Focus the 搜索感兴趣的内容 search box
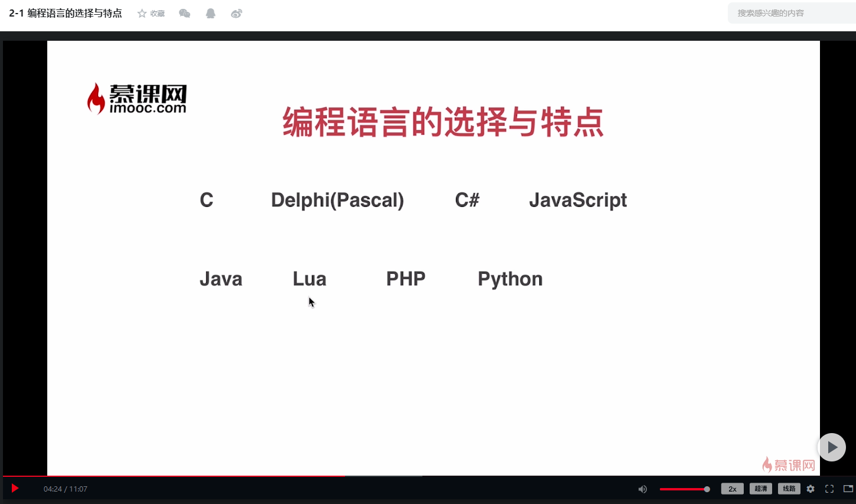 [792, 13]
